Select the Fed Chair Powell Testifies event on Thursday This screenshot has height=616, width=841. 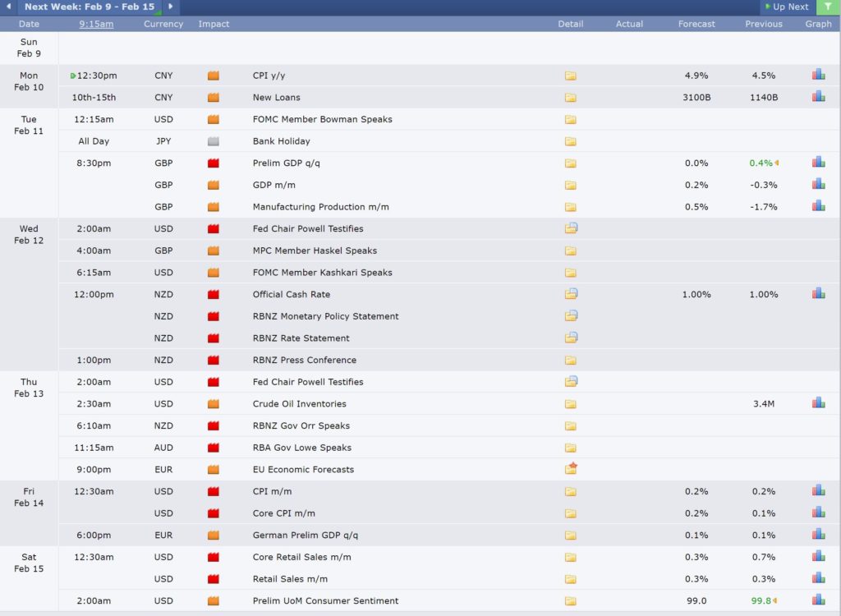(x=308, y=382)
